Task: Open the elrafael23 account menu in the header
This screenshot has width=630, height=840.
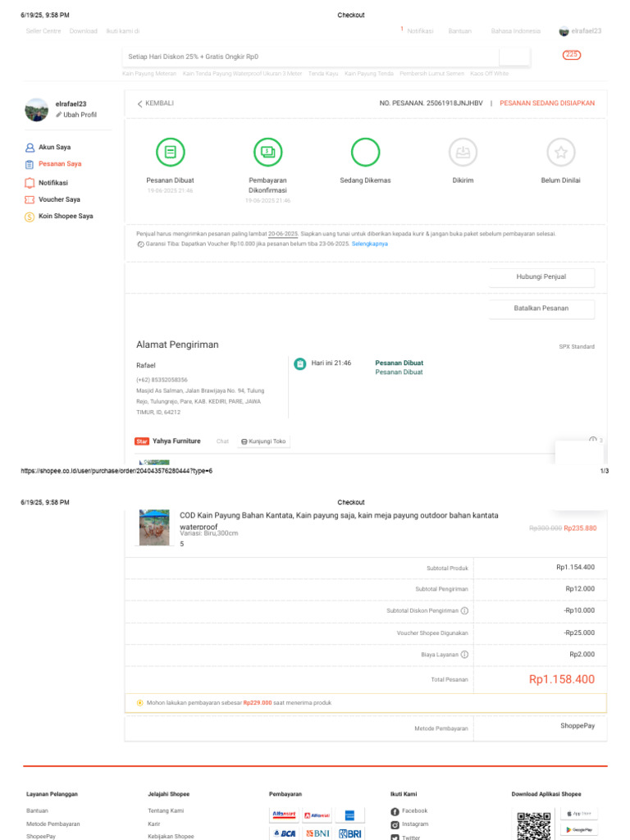Action: (580, 31)
